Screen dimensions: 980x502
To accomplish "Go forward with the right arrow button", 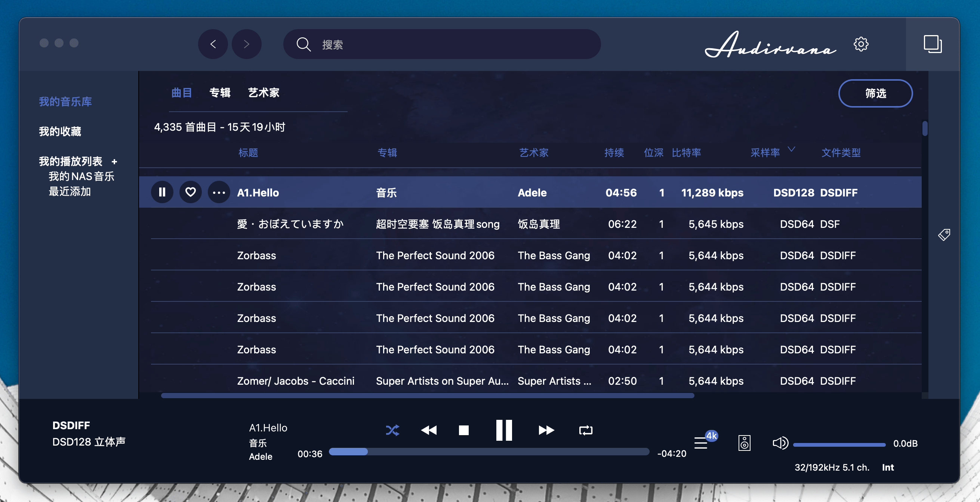I will [x=247, y=44].
